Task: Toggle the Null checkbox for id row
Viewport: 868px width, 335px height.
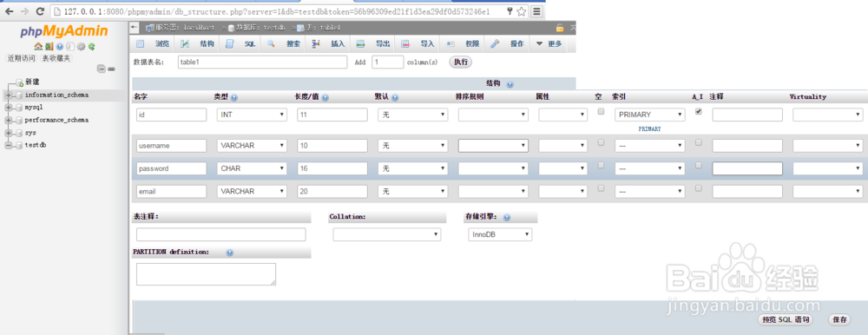Action: pos(601,111)
